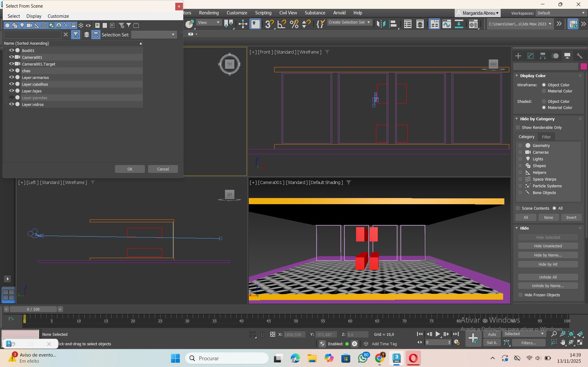Open the Utilities panel wrench icon

(579, 56)
